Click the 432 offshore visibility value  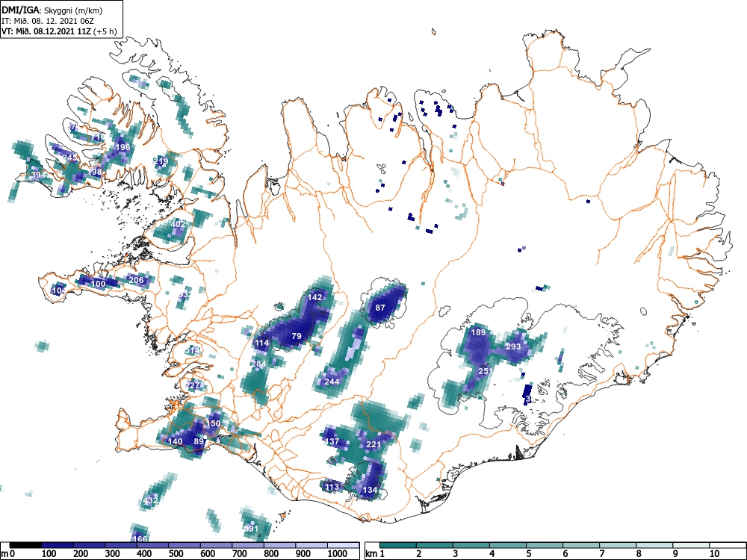coord(150,501)
